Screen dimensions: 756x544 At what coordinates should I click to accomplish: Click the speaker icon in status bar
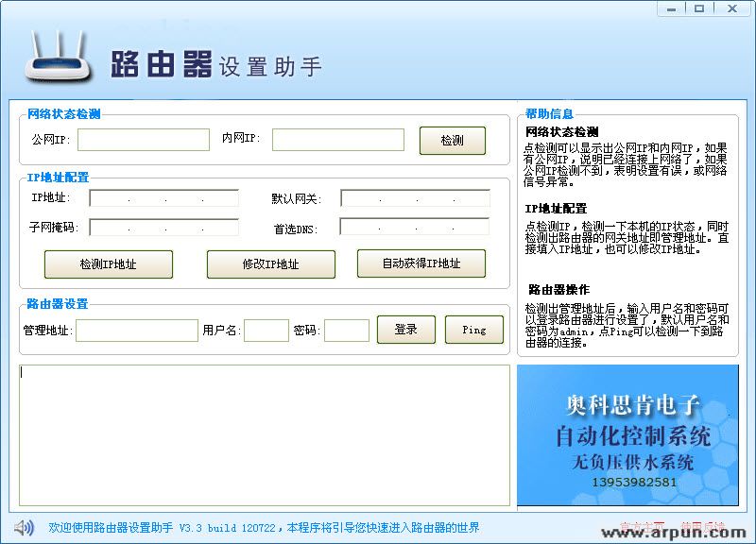(24, 527)
